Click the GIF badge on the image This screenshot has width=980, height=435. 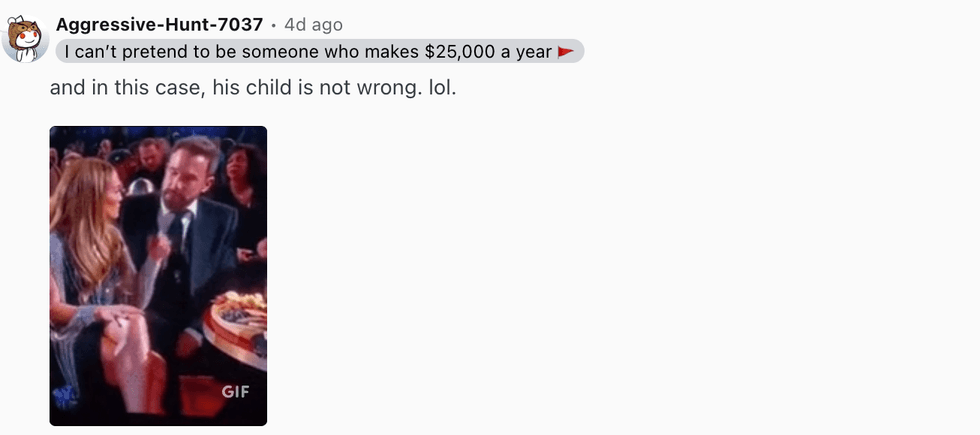coord(235,392)
